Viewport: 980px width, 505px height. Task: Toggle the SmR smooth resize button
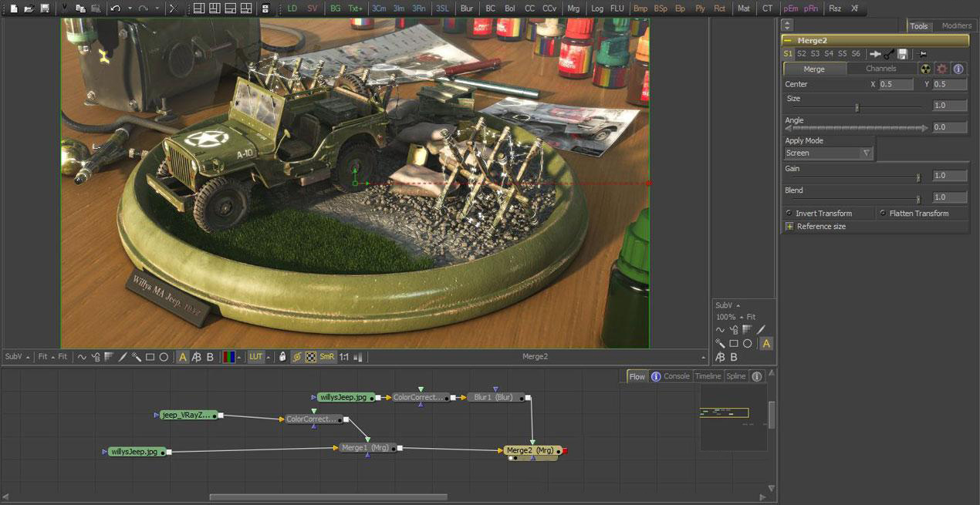tap(327, 356)
